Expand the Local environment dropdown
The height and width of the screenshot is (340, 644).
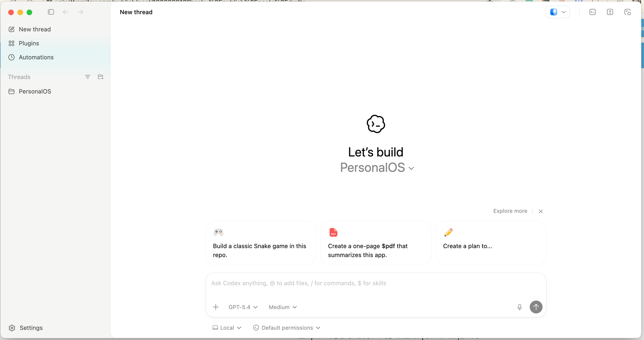coord(227,328)
